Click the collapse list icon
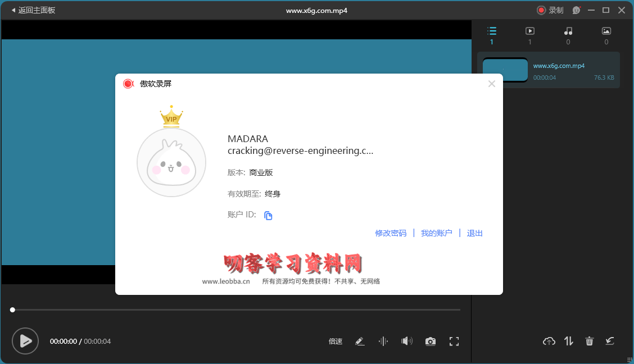Viewport: 634px width, 364px height. pyautogui.click(x=609, y=341)
